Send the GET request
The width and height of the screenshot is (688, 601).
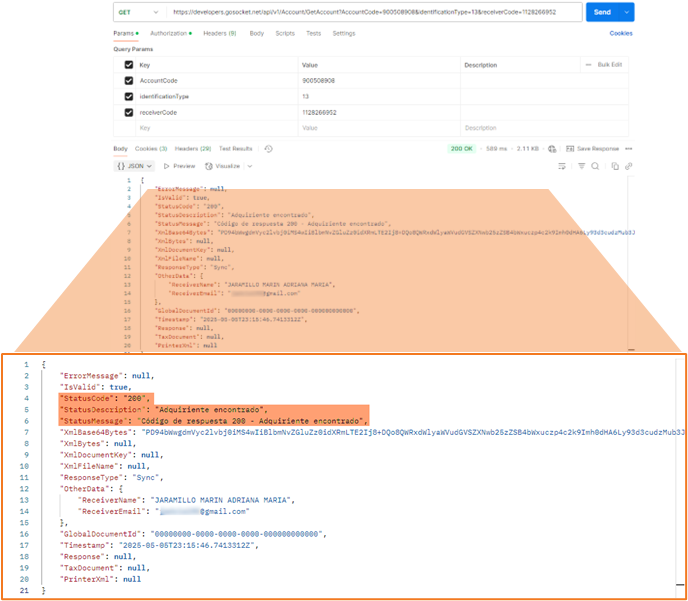click(602, 12)
